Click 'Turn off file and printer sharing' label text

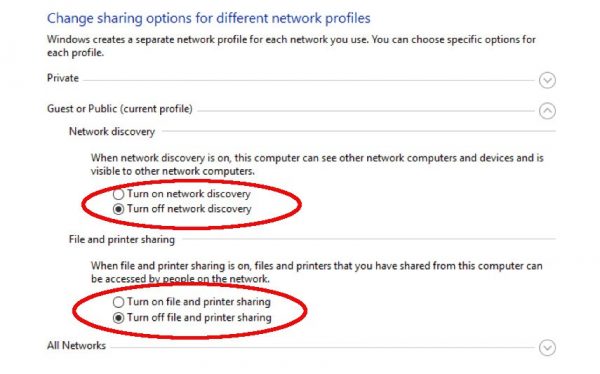click(199, 318)
